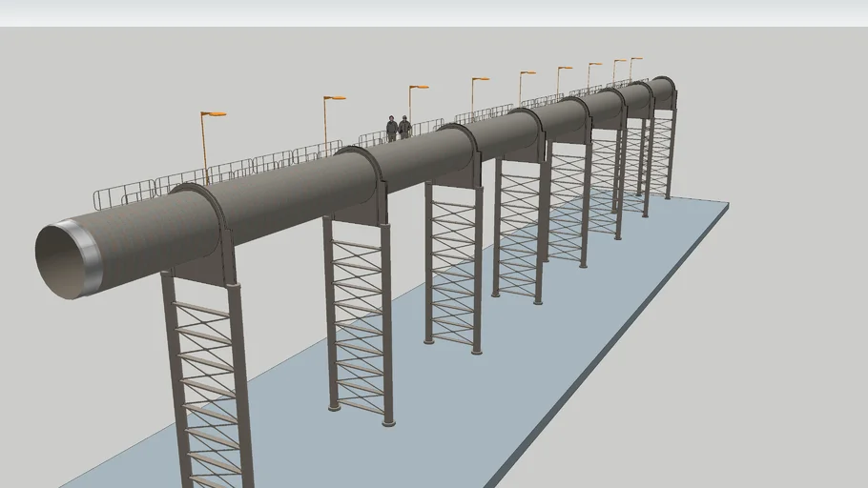Image resolution: width=868 pixels, height=488 pixels.
Task: Select the silver metal rim on the pipe end
Action: point(93,256)
